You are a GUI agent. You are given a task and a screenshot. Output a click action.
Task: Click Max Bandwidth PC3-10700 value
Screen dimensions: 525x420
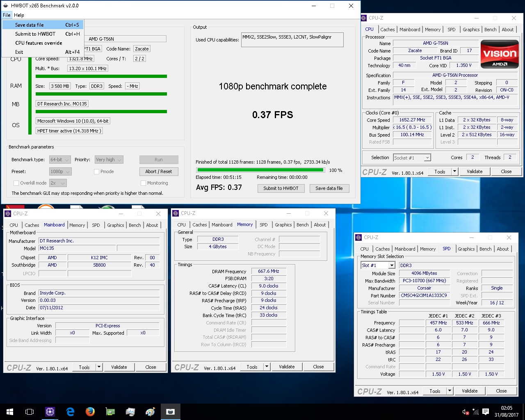click(424, 281)
